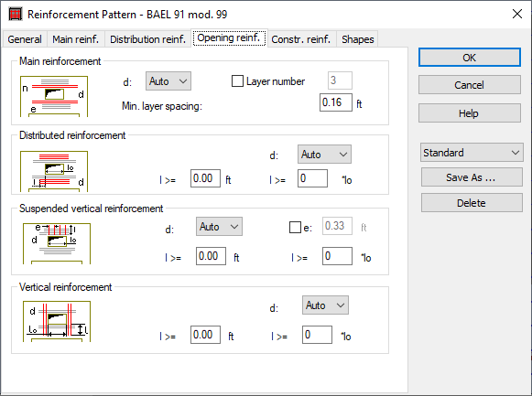Switch to the Shapes tab
This screenshot has width=532, height=396.
click(358, 39)
